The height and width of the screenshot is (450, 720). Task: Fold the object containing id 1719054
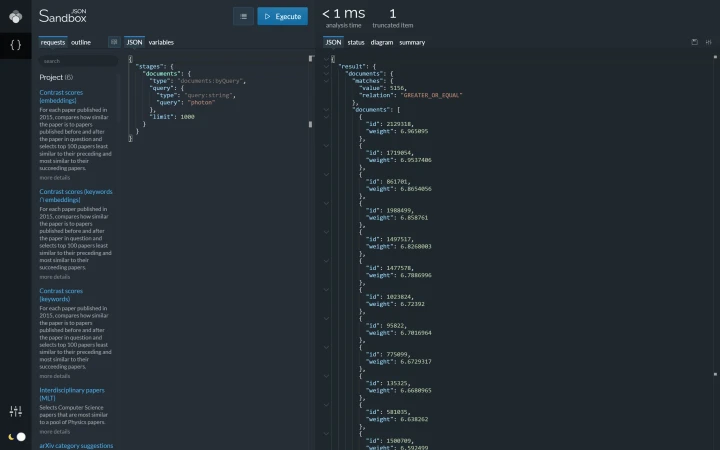326,146
